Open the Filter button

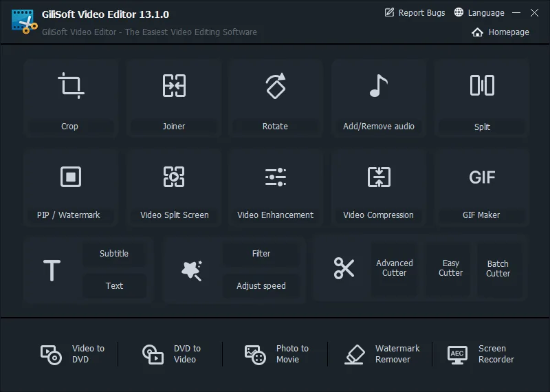(x=261, y=254)
